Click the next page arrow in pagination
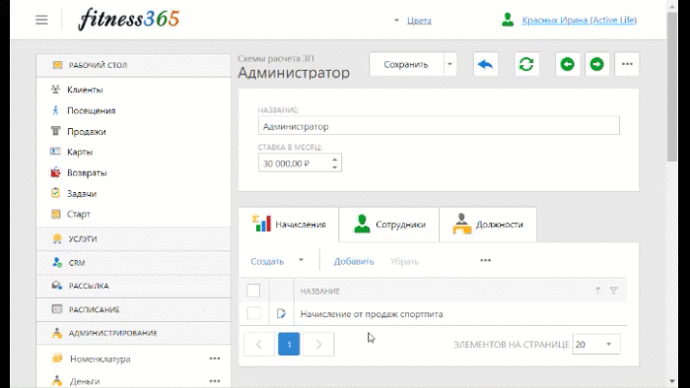This screenshot has height=388, width=690. (319, 344)
